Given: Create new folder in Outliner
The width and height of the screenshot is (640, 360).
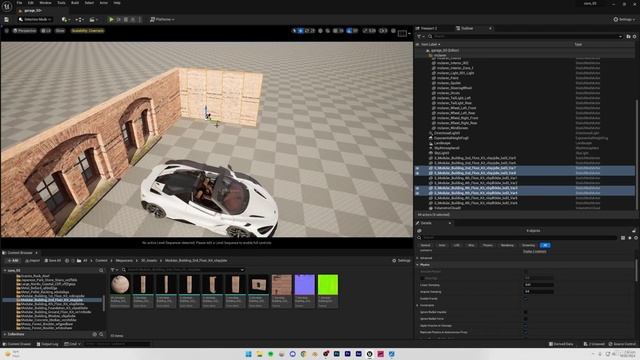Looking at the screenshot, I should point(629,36).
